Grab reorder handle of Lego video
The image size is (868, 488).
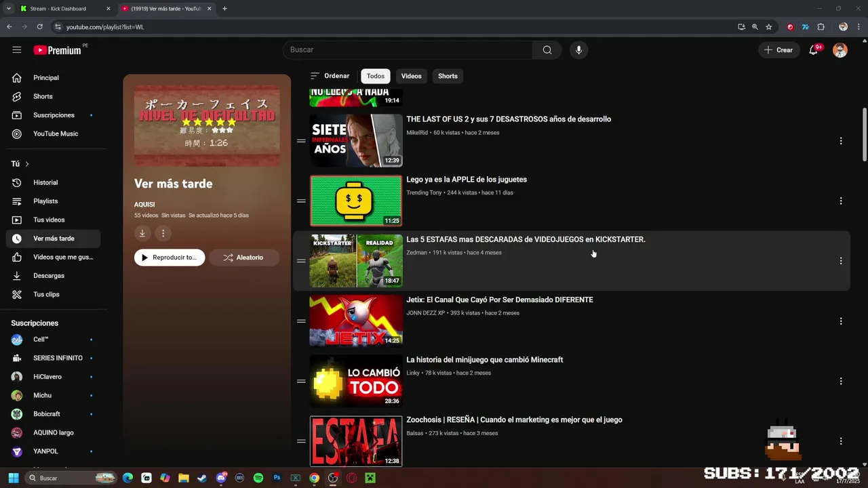(x=301, y=201)
